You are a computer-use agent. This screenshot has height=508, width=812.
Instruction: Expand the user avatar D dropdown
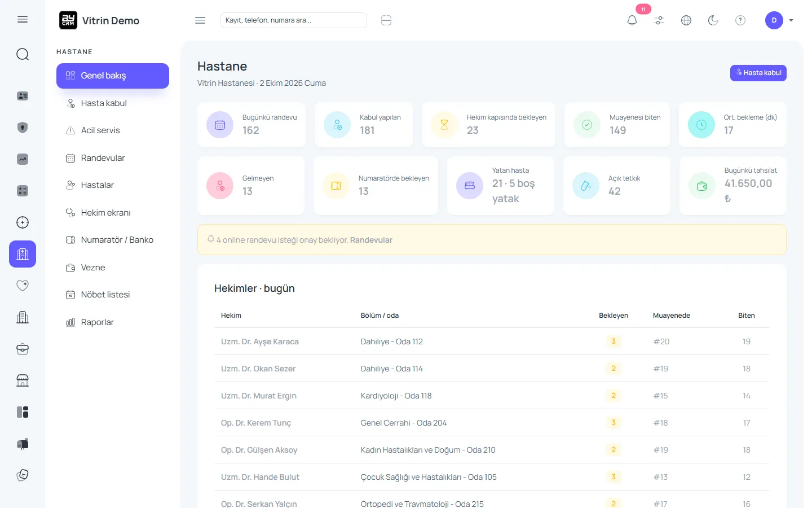pyautogui.click(x=779, y=20)
